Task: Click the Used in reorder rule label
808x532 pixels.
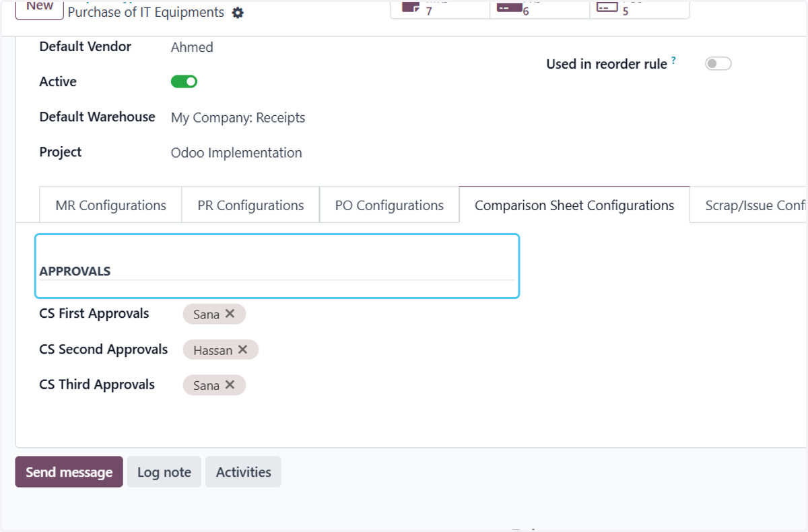Action: pos(607,64)
